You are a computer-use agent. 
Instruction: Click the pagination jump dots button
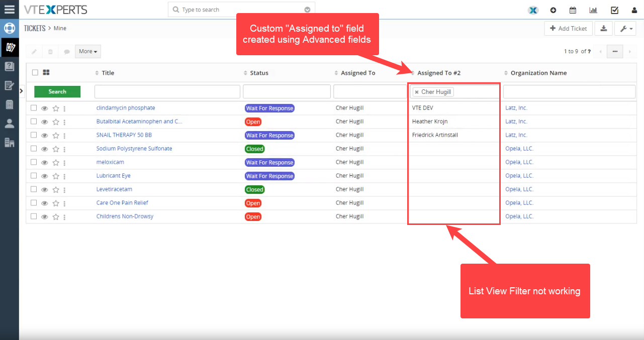[x=615, y=51]
